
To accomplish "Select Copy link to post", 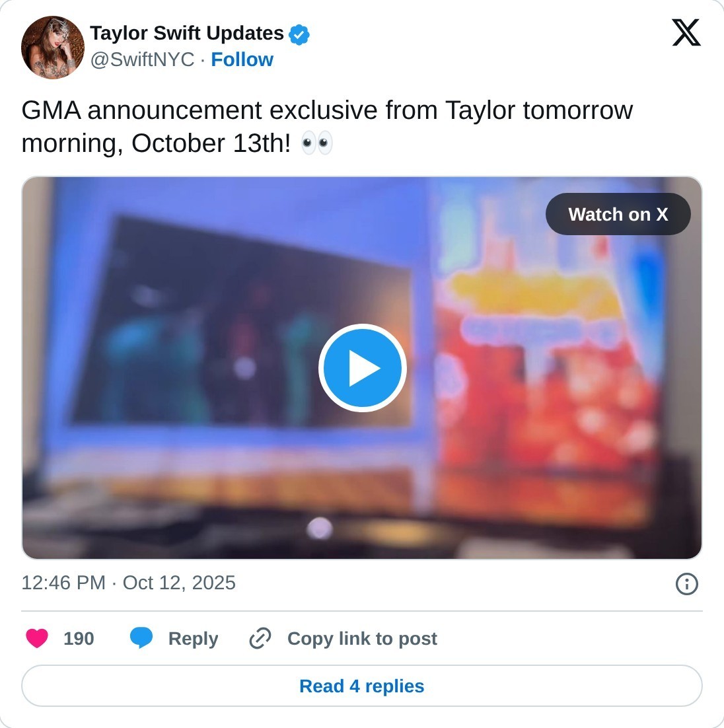I will (362, 638).
